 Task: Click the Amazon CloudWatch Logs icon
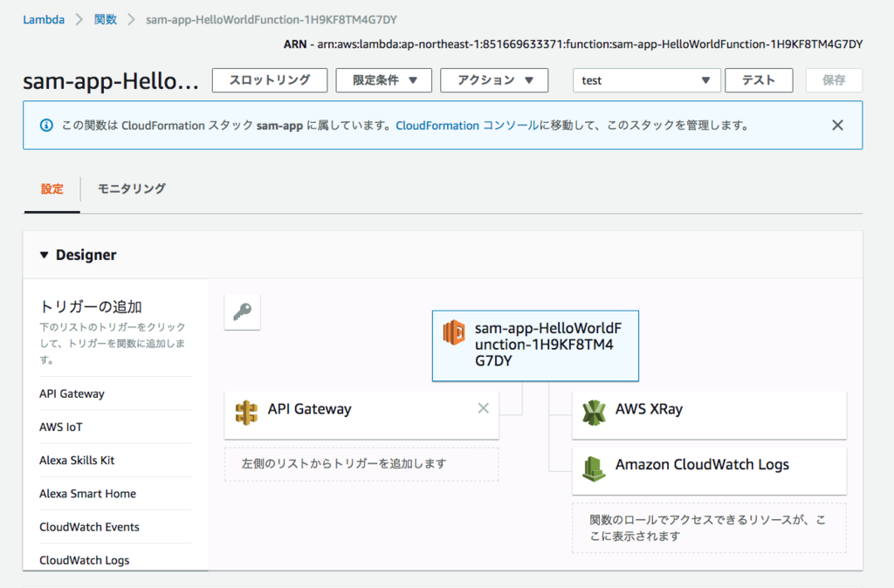(x=594, y=468)
